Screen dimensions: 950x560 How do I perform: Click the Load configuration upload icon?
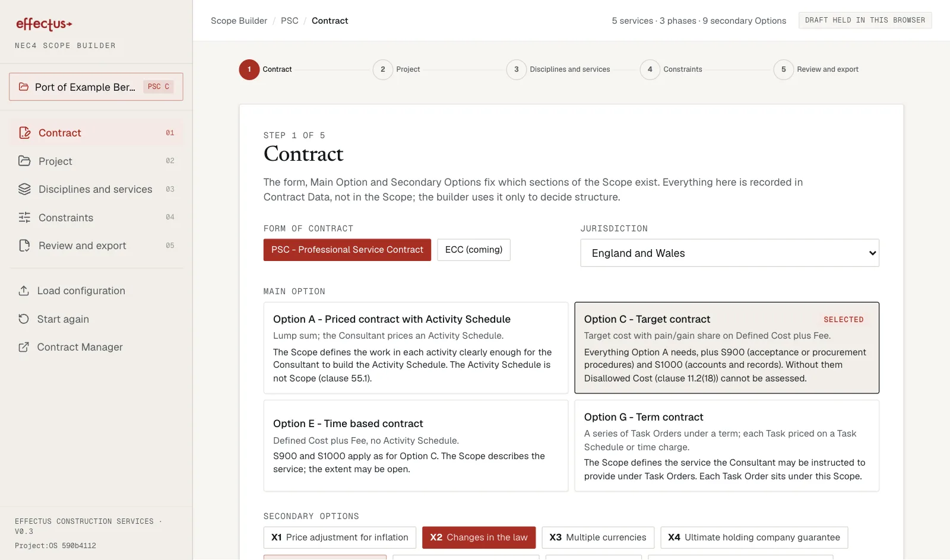tap(24, 291)
